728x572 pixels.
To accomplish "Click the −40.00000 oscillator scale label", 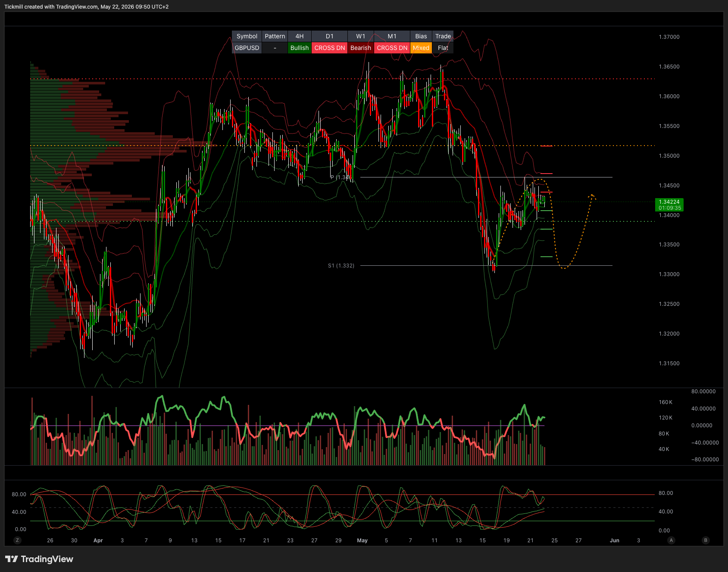I will point(705,443).
